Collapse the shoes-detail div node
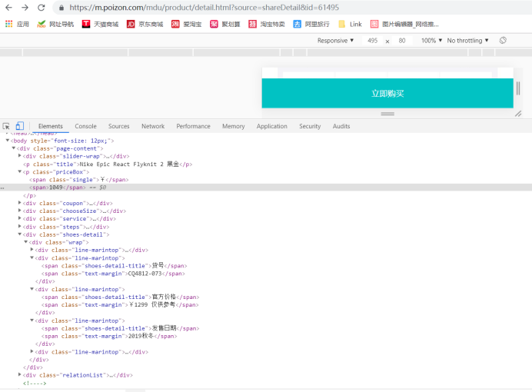The image size is (532, 392). [20, 234]
